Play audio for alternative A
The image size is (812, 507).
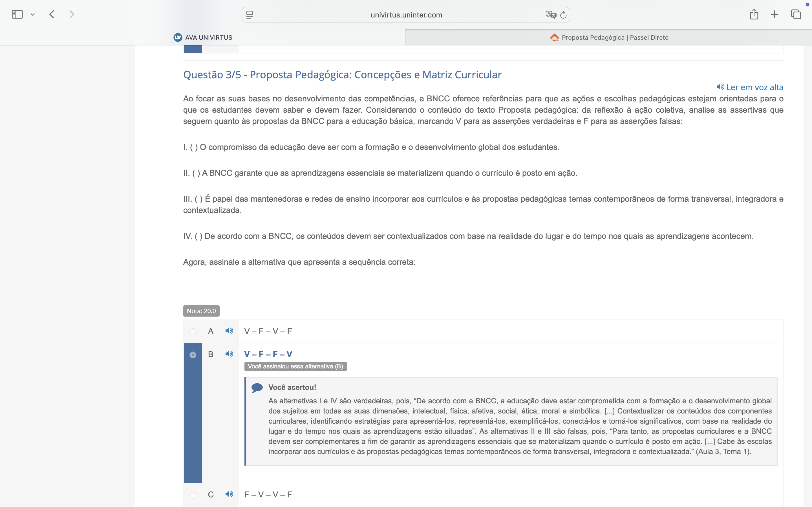(x=229, y=331)
